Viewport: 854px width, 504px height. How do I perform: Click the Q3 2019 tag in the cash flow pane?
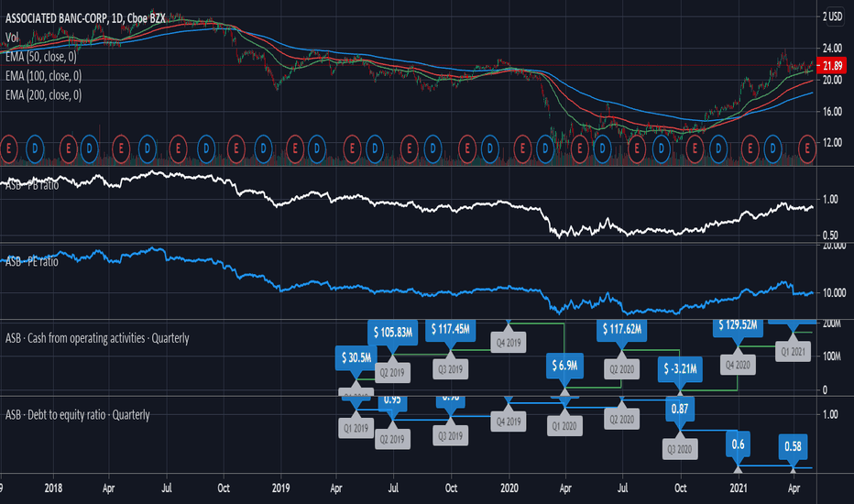(451, 369)
